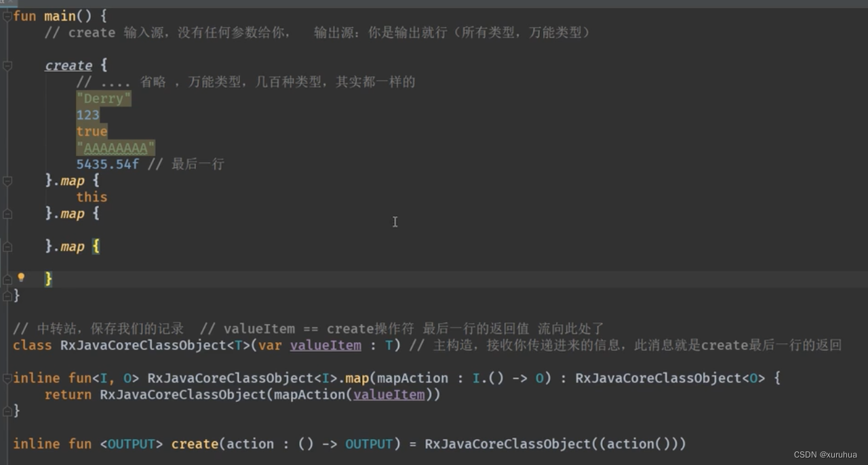Click the 'create' function name in its declaration

pos(195,444)
